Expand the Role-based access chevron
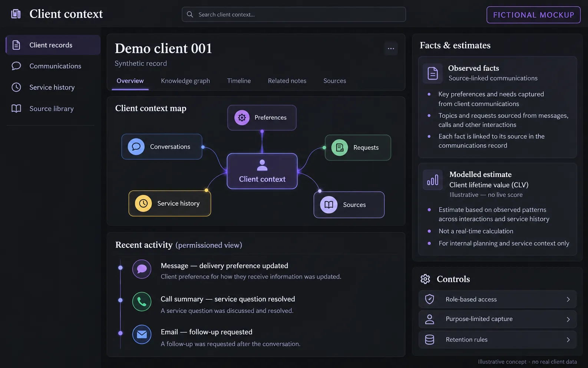Viewport: 588px width, 368px height. [x=568, y=299]
